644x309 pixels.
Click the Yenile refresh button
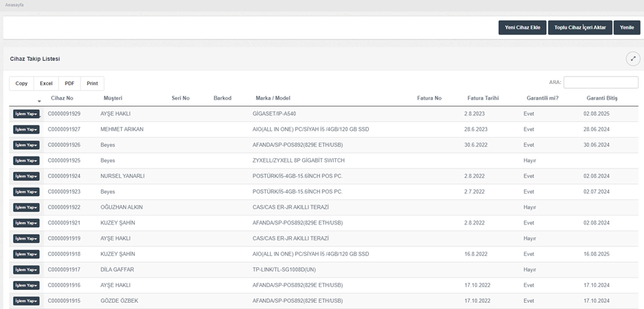pyautogui.click(x=626, y=27)
